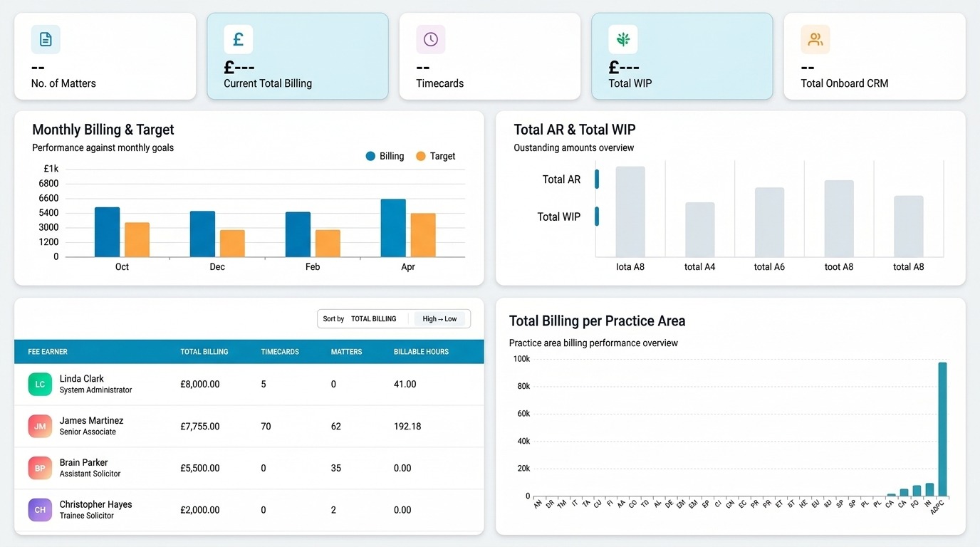Click the blue April Billing bar

393,228
